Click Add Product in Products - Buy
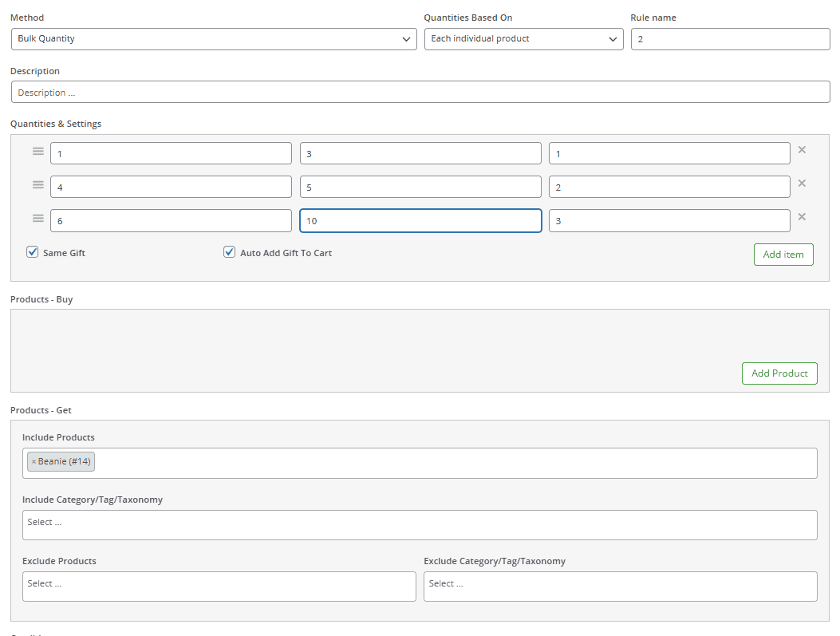Image resolution: width=840 pixels, height=636 pixels. pyautogui.click(x=779, y=373)
